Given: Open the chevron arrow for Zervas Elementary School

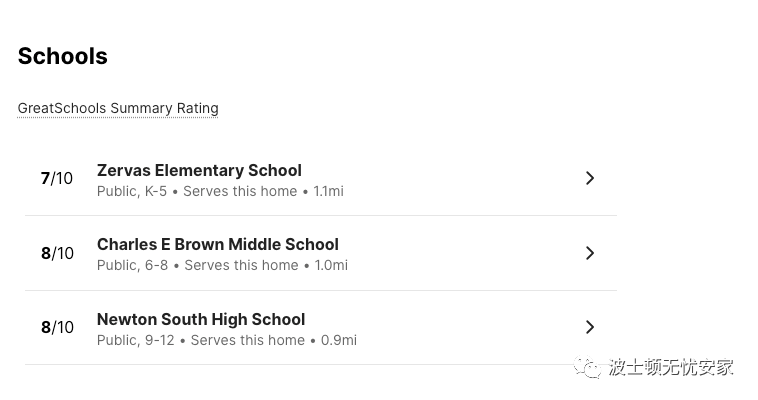Looking at the screenshot, I should click(590, 178).
